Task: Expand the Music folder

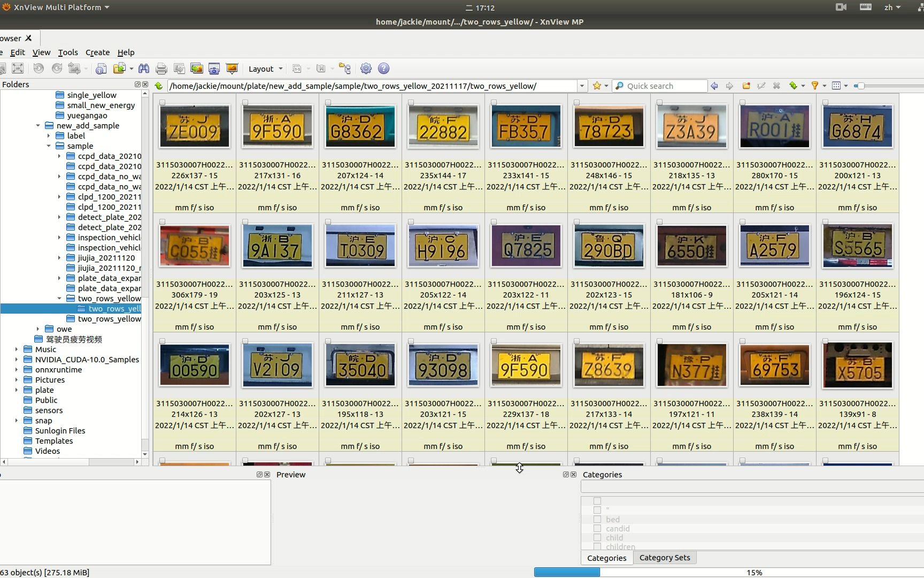Action: pyautogui.click(x=17, y=349)
